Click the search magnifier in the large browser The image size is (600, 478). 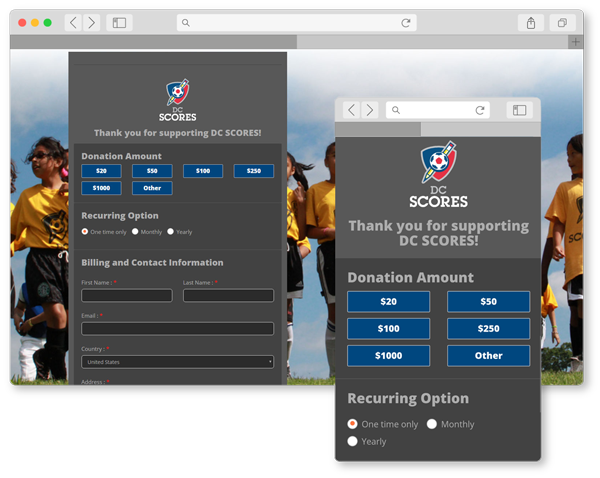186,23
